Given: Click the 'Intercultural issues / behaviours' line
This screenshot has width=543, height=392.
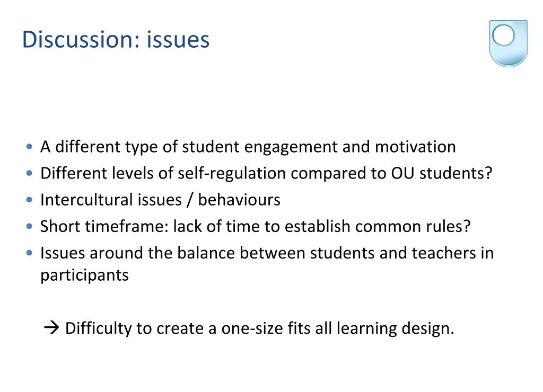Looking at the screenshot, I should click(160, 200).
